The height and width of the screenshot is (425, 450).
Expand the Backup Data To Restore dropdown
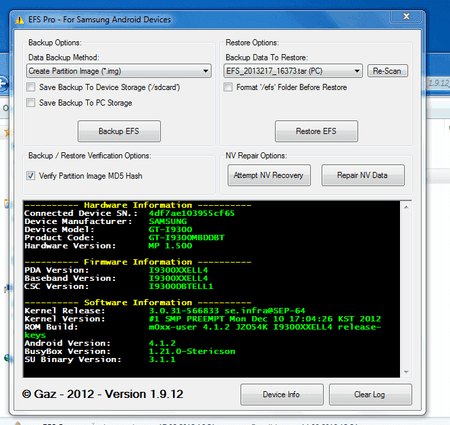[357, 71]
